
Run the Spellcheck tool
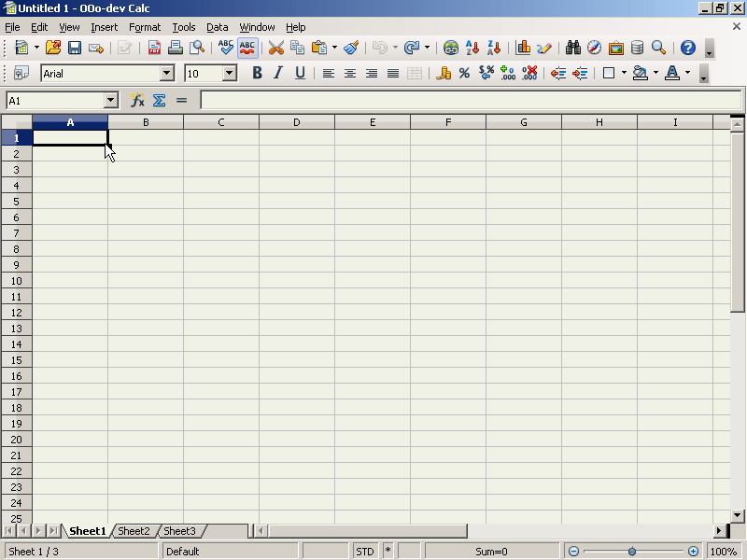click(226, 48)
